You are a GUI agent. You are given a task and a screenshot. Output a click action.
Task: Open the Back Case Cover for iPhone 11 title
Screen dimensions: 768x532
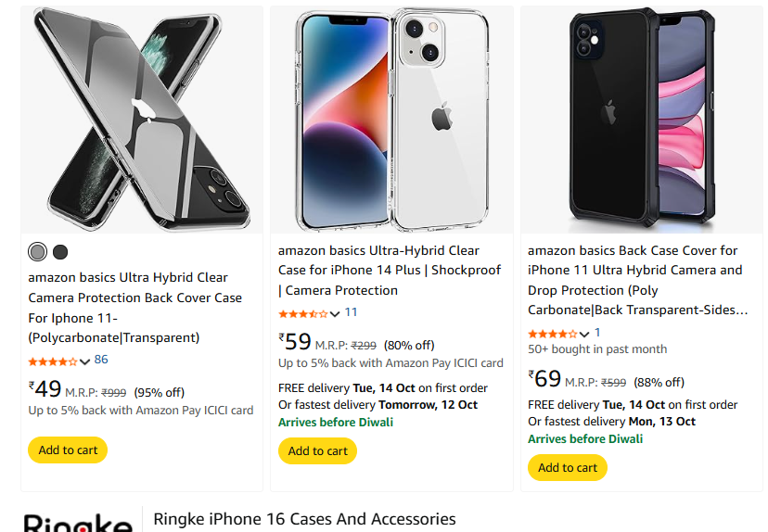coord(636,279)
